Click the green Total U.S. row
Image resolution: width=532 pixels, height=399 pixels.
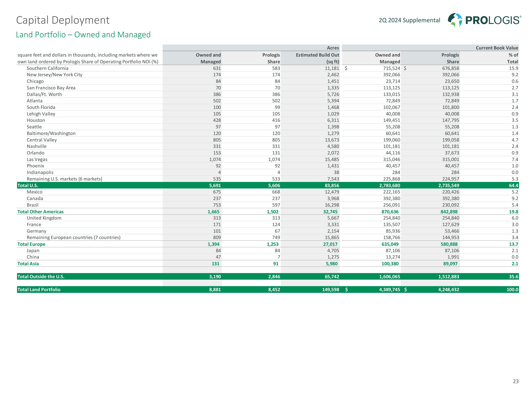coord(28,185)
